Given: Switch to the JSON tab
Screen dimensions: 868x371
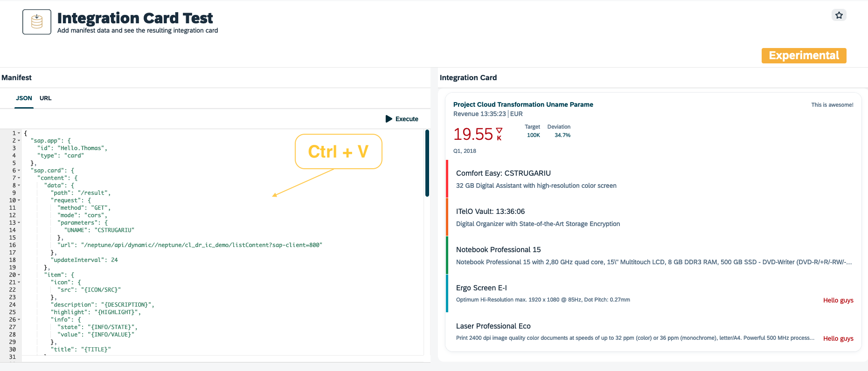Looking at the screenshot, I should pyautogui.click(x=24, y=98).
